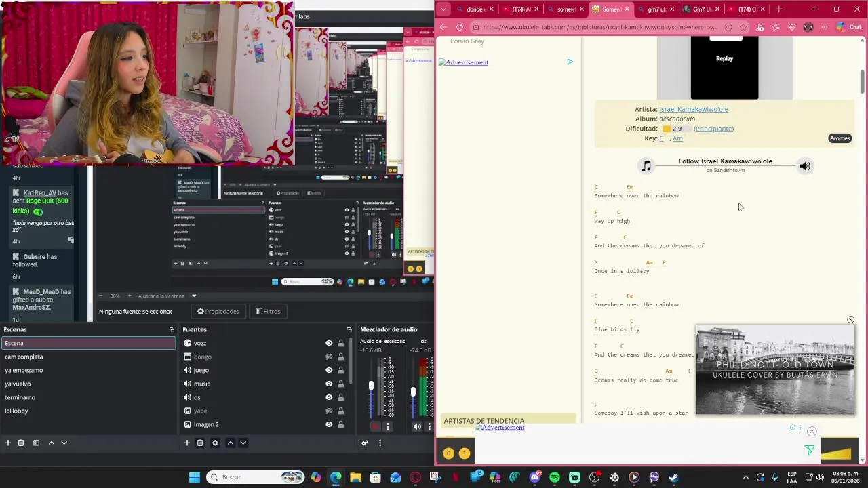The width and height of the screenshot is (868, 488).
Task: Move source up in Fuentes toolbar
Action: pos(231,443)
